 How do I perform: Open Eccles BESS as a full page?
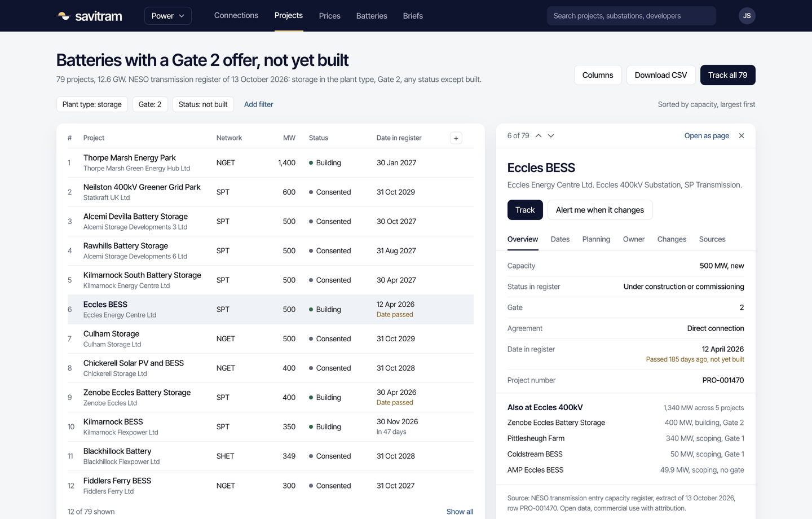[x=707, y=136]
